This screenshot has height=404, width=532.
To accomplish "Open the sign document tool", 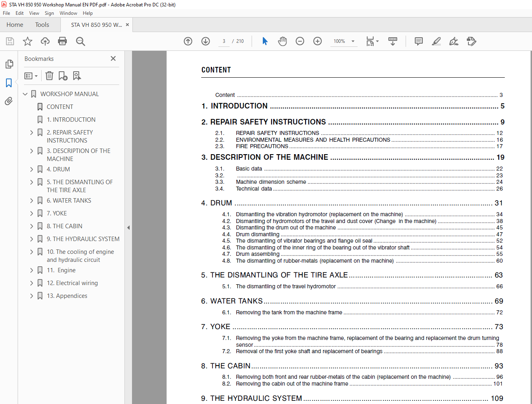I will coord(454,41).
